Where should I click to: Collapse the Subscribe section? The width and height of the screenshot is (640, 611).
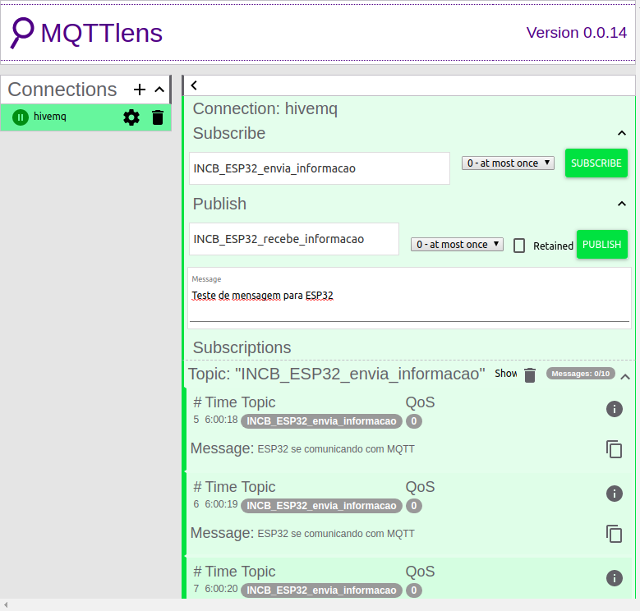[621, 133]
